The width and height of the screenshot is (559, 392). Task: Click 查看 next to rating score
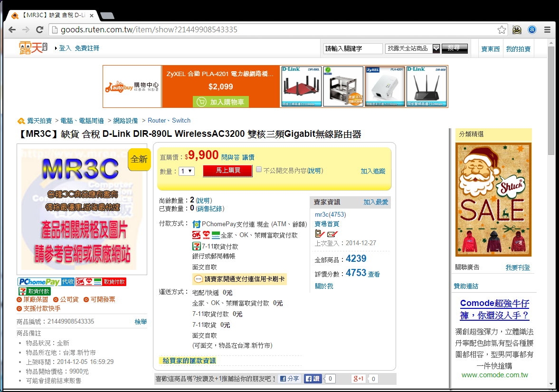click(x=374, y=274)
